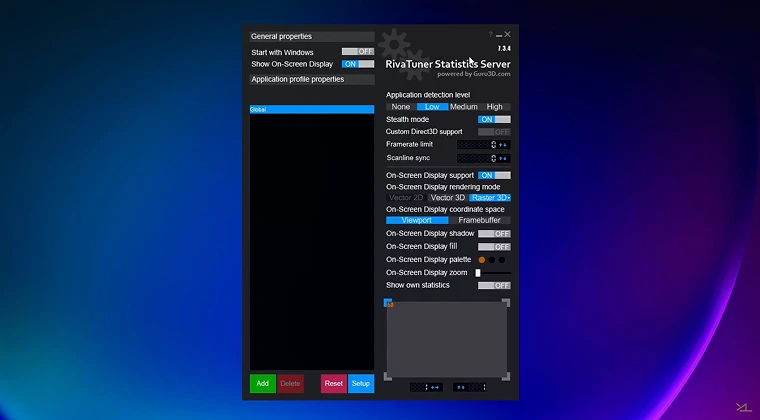Turn off Show On-Screen Display
Image resolution: width=760 pixels, height=420 pixels.
[x=357, y=64]
